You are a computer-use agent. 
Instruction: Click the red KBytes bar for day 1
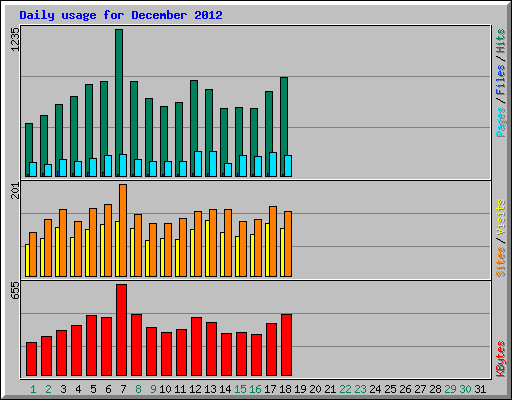[32, 359]
